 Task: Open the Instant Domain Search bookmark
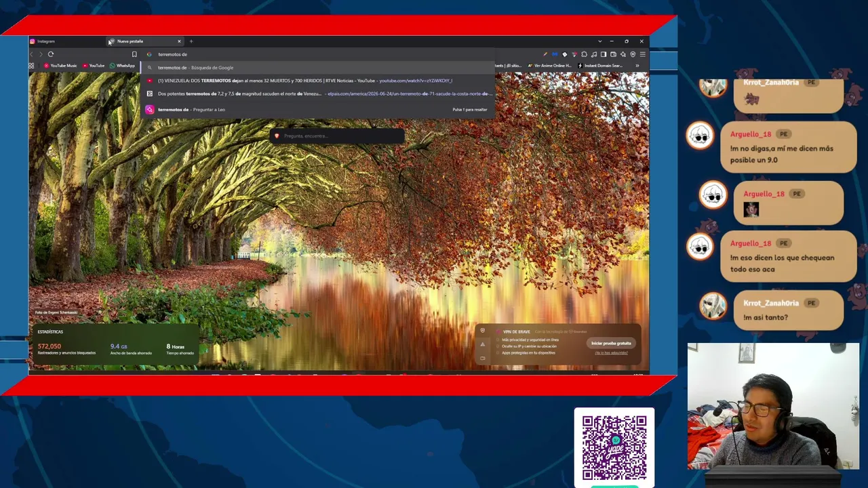(x=601, y=66)
